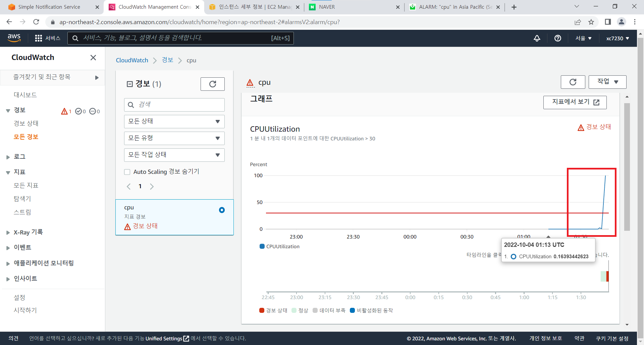Open the Chrome profile avatar icon
The image size is (644, 345).
click(x=622, y=22)
